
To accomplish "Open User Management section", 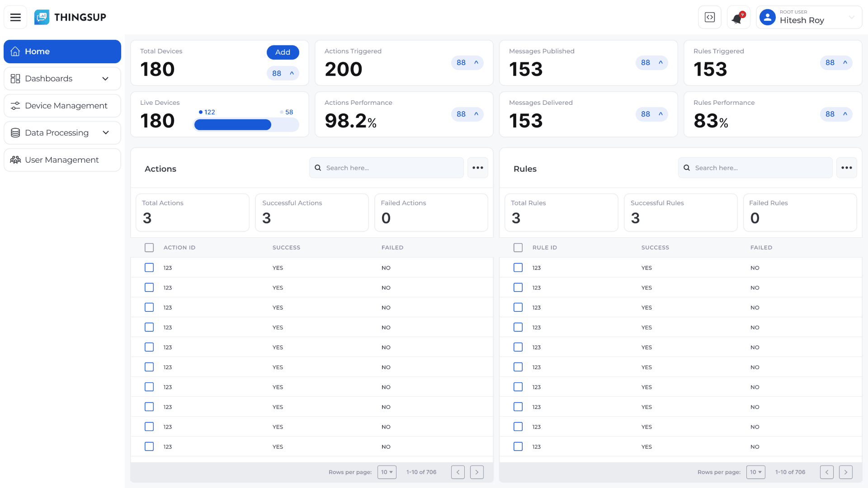I will pos(62,160).
